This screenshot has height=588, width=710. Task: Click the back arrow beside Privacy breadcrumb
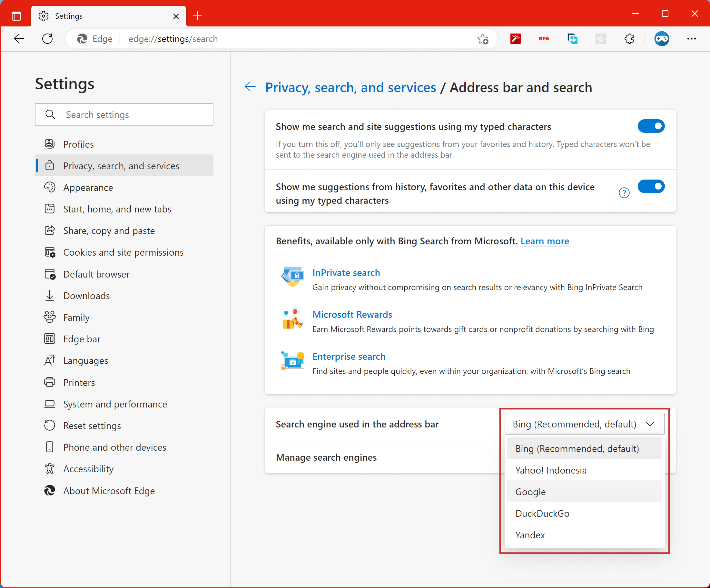pyautogui.click(x=250, y=87)
